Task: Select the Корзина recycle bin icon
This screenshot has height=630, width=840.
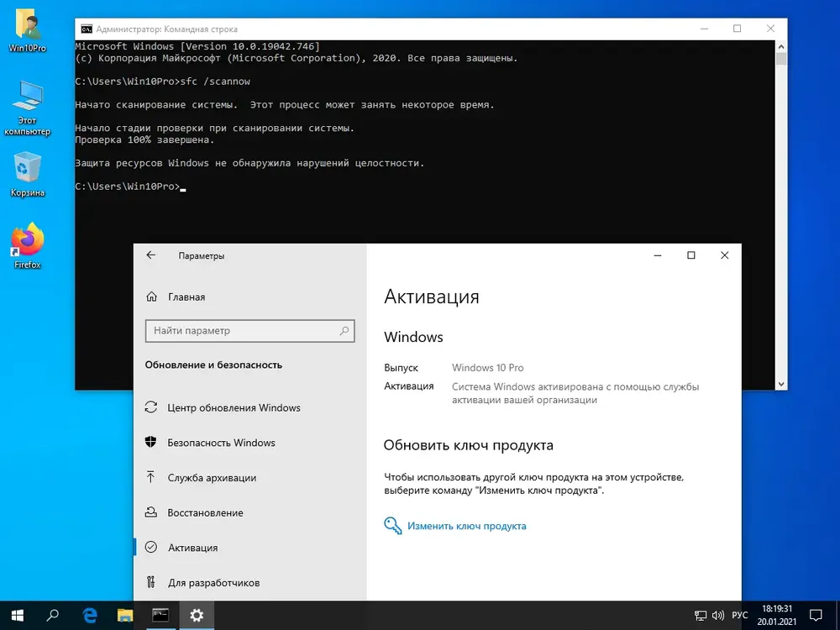Action: pos(28,175)
